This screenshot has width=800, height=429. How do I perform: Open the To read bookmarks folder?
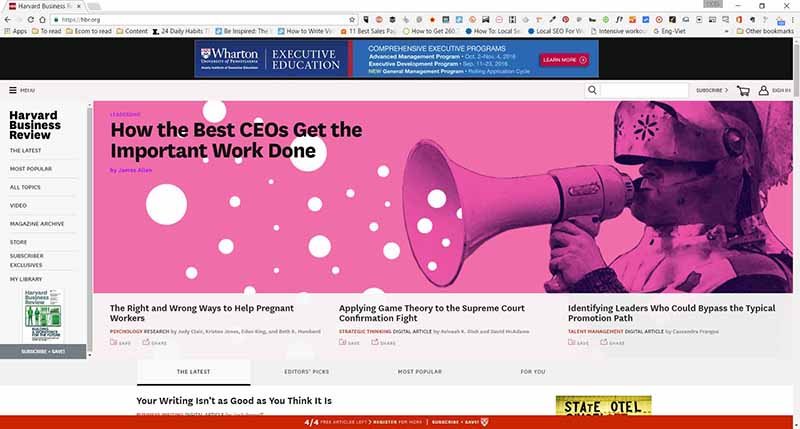(46, 31)
